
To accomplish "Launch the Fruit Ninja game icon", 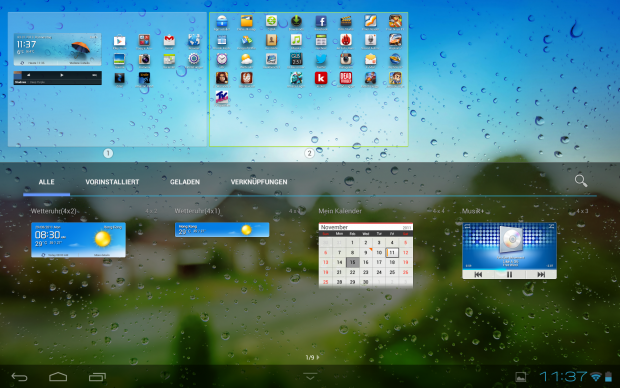I will point(395,21).
